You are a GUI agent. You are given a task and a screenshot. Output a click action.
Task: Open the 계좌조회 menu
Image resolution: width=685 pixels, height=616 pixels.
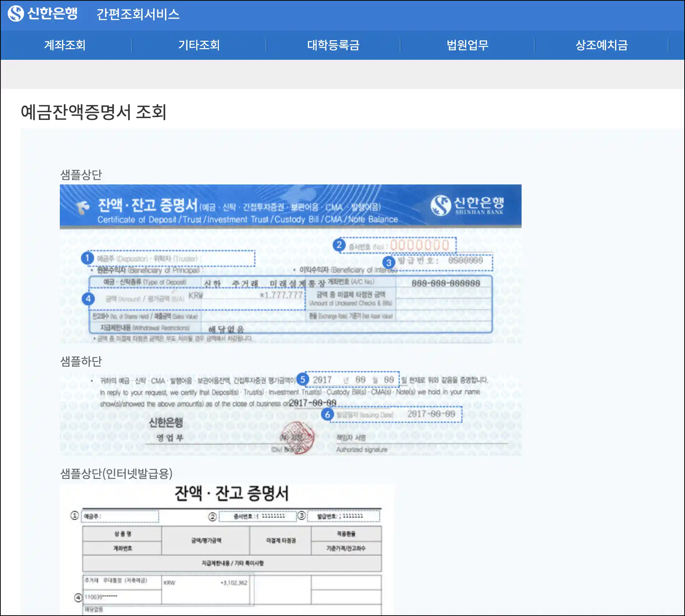(x=65, y=45)
